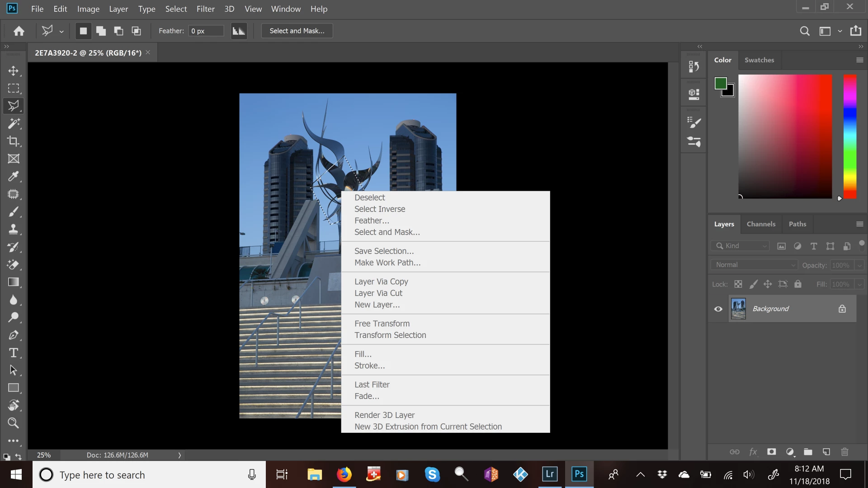
Task: Select the Gradient tool
Action: pos(14,282)
